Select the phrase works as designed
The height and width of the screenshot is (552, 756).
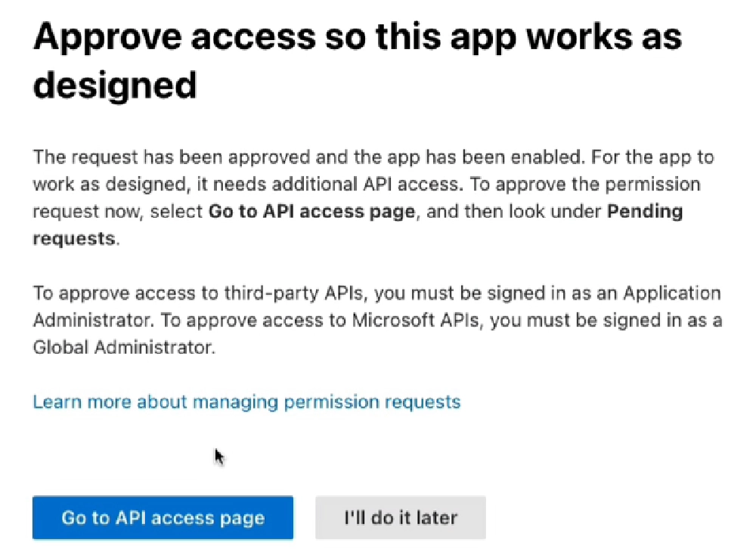click(x=597, y=36)
